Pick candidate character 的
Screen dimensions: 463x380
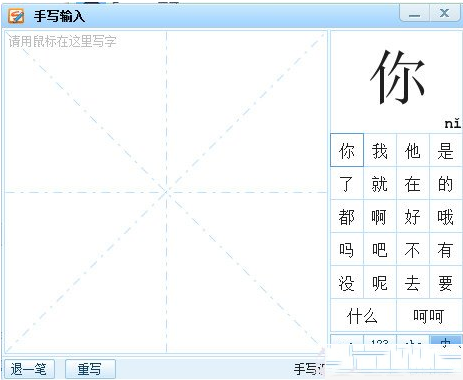(x=446, y=184)
